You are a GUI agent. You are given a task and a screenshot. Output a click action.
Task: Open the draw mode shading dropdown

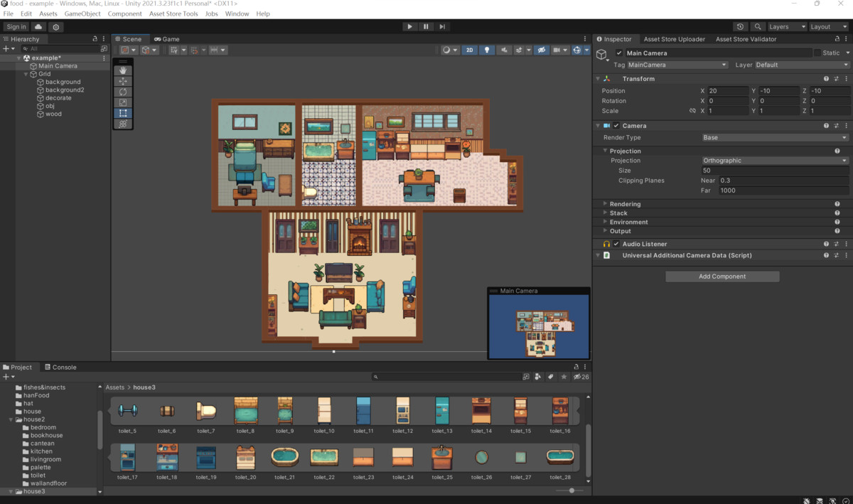(x=449, y=50)
